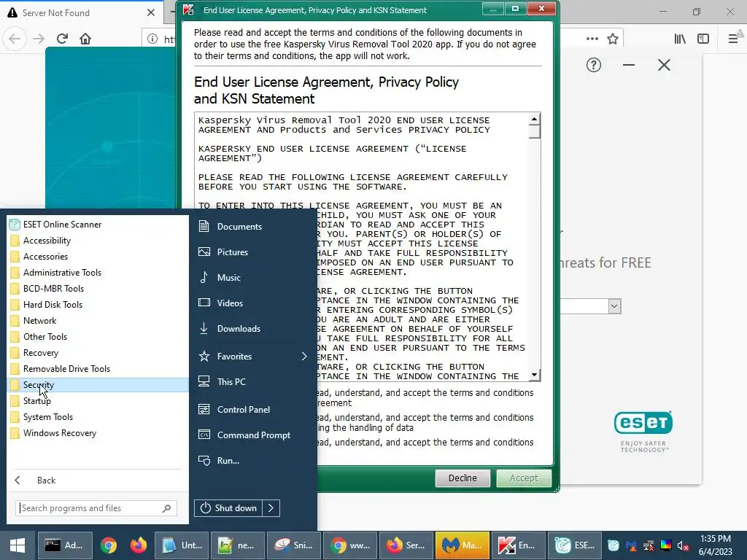747x560 pixels.
Task: Open the ESET language dropdown
Action: (614, 306)
